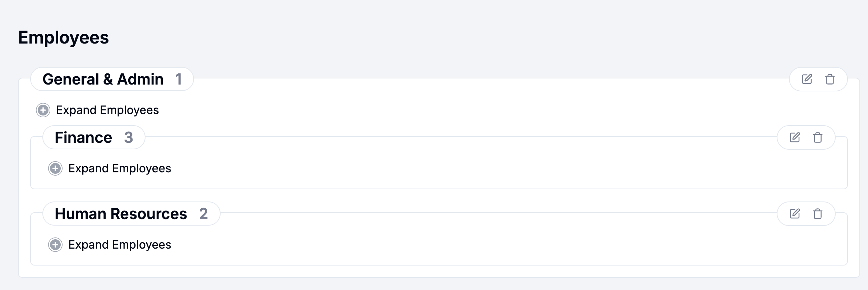Image resolution: width=868 pixels, height=290 pixels.
Task: Edit the General & Admin department
Action: click(807, 79)
